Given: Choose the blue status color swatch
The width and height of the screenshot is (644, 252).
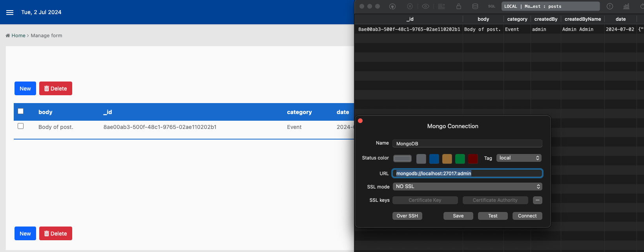Looking at the screenshot, I should click(434, 159).
